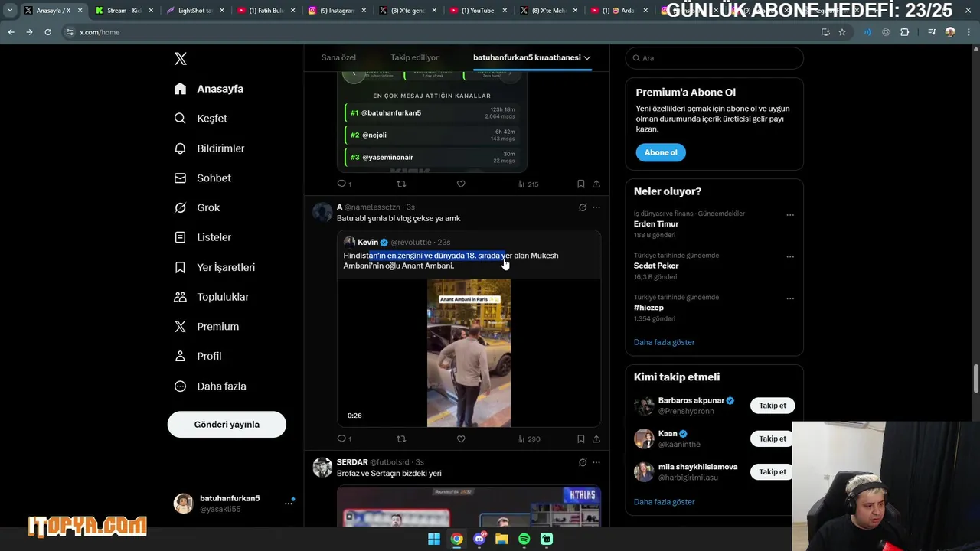Click the Ara search field
Image resolution: width=980 pixels, height=551 pixels.
tap(714, 58)
